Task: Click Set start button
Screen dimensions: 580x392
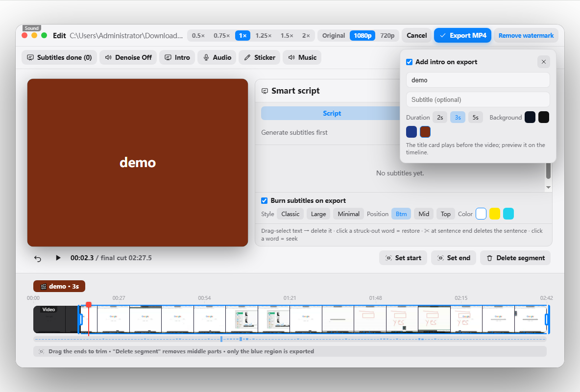Action: [403, 258]
